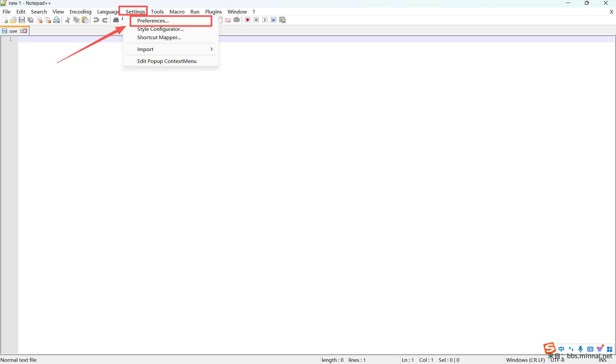Click the Windows (CR LF) status field
Image resolution: width=616 pixels, height=364 pixels.
525,360
